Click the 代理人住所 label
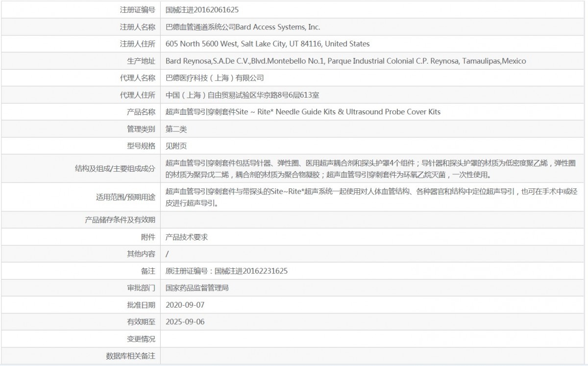 click(x=138, y=95)
